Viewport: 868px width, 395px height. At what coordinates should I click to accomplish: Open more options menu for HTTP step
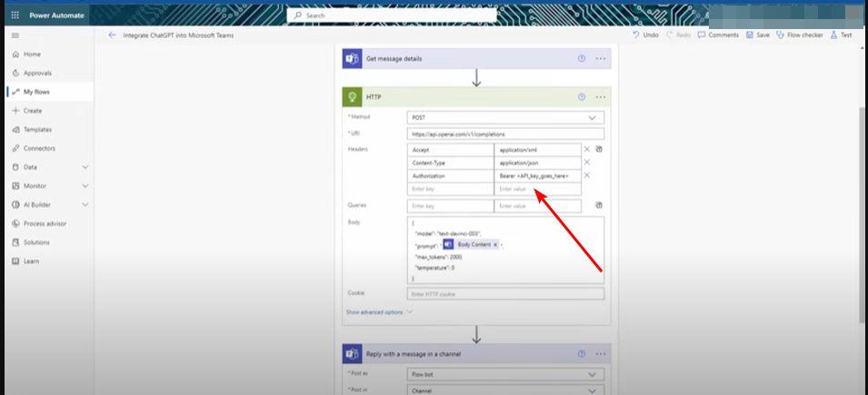601,97
